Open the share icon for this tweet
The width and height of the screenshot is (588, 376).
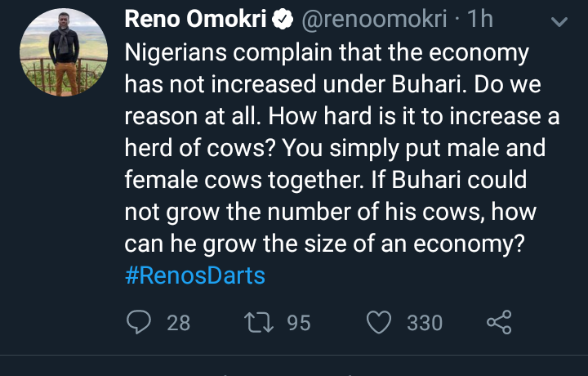click(499, 322)
